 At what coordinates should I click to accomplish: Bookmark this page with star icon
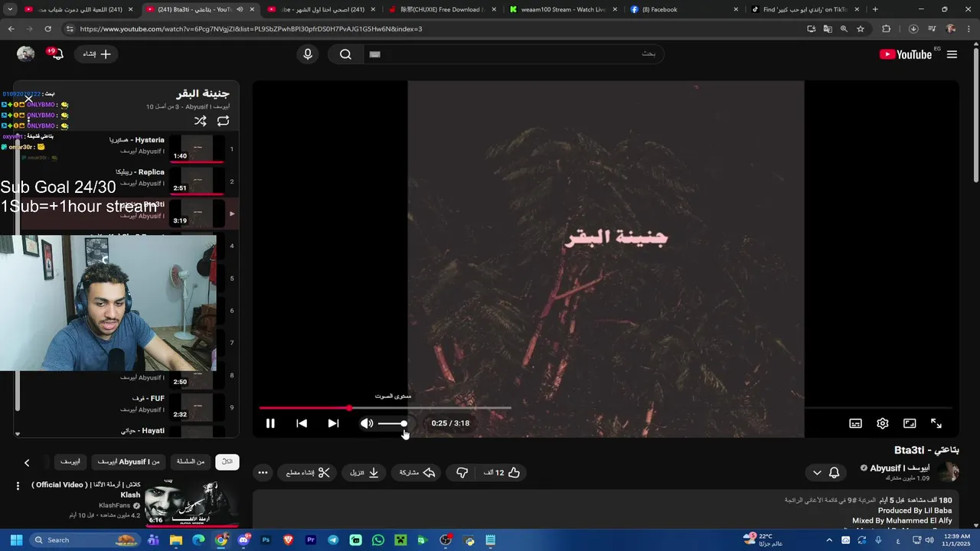click(861, 28)
